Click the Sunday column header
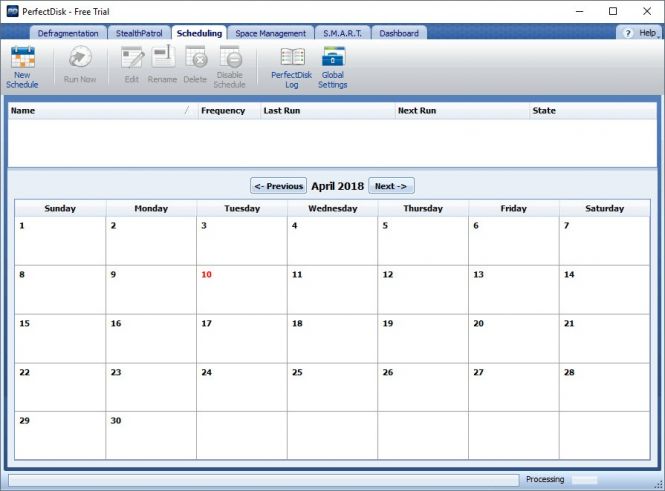This screenshot has height=491, width=665. click(x=60, y=208)
